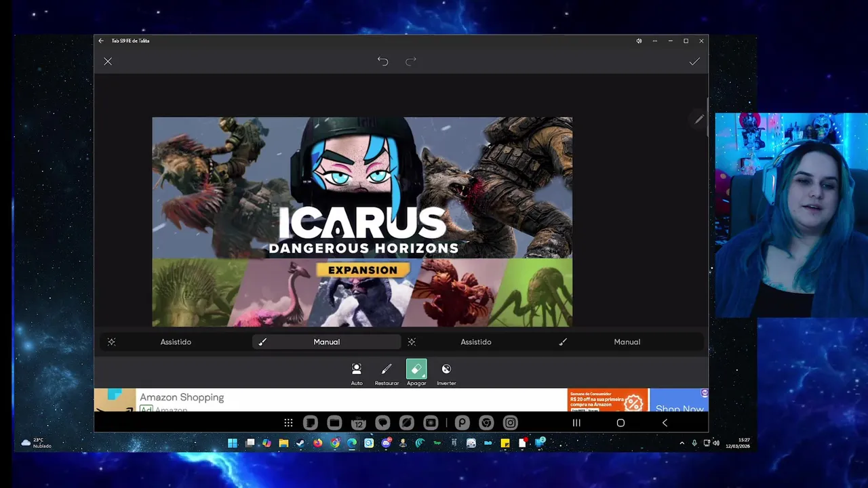
Task: Select the non-highlighted Manual tab
Action: tap(627, 342)
